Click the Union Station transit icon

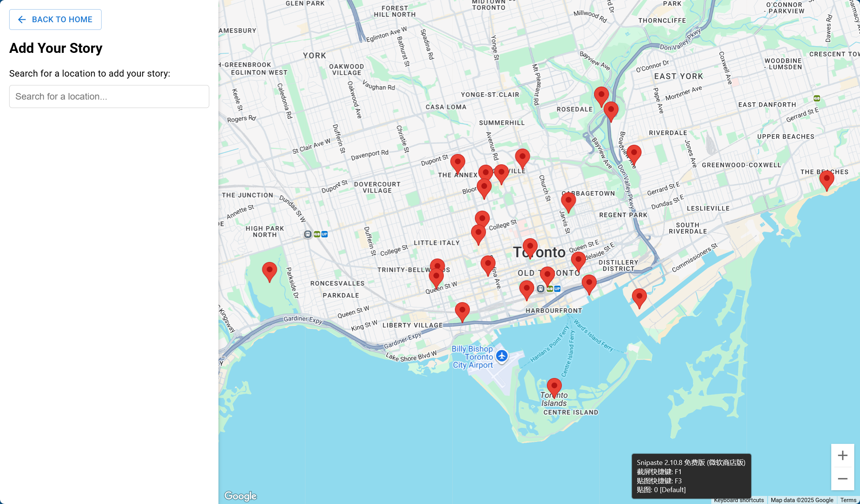(540, 289)
